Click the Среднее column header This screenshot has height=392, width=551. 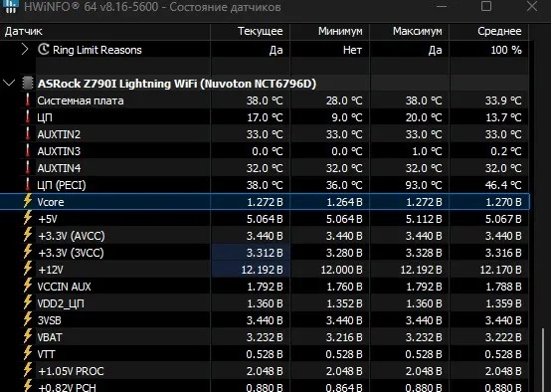489,31
